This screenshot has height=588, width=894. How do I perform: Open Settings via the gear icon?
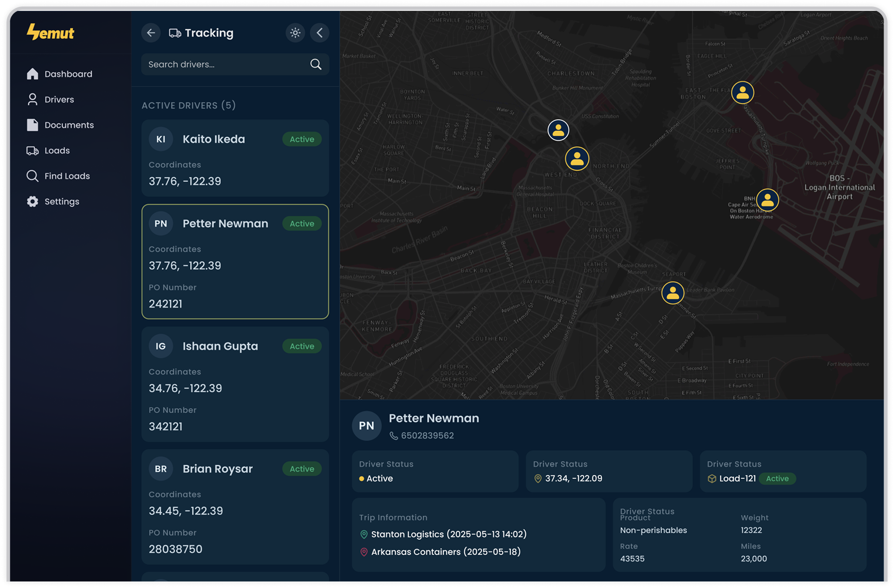(x=33, y=201)
